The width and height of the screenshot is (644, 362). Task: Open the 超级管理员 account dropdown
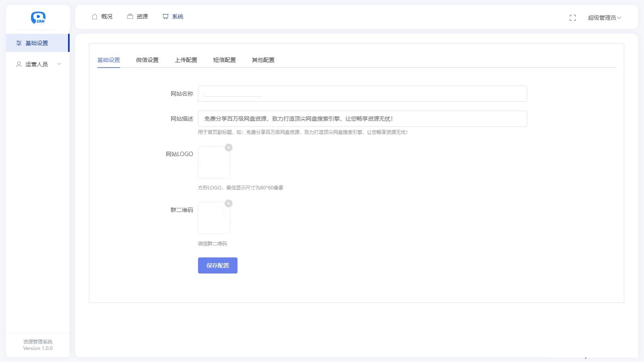click(604, 18)
